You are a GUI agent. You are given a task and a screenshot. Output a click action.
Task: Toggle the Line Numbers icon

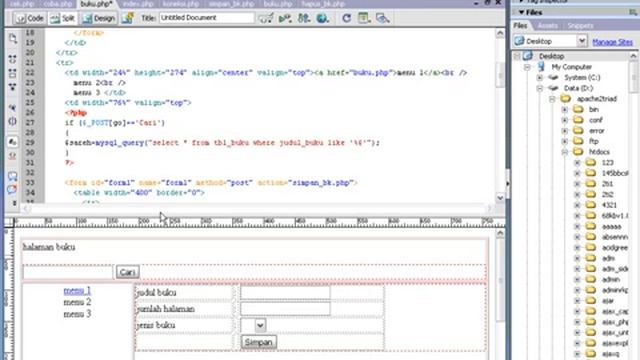click(x=13, y=142)
